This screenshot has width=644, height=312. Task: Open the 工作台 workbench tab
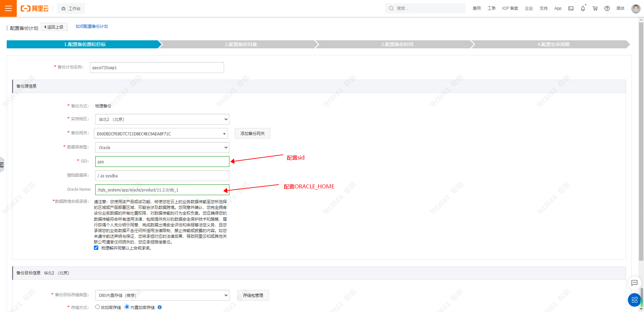[x=71, y=8]
